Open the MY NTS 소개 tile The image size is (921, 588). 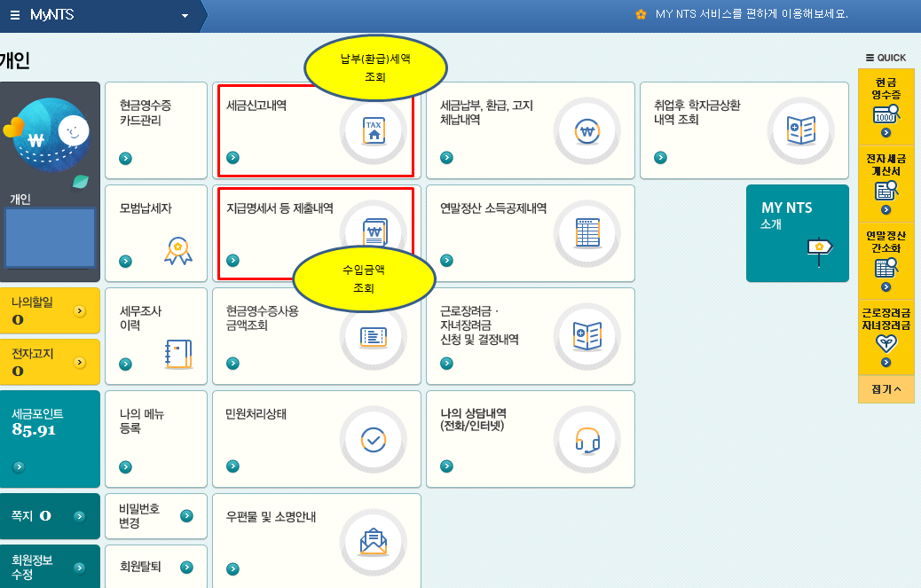click(x=797, y=233)
